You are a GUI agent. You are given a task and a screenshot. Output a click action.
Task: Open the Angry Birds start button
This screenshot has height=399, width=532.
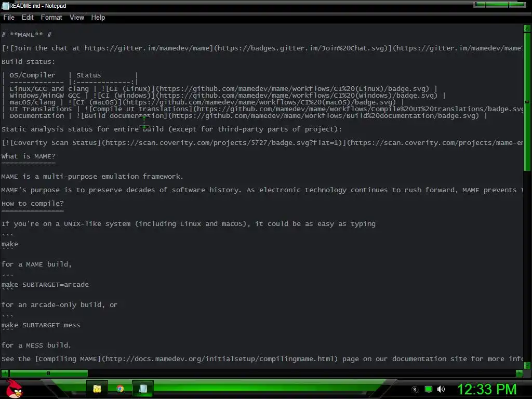14,389
